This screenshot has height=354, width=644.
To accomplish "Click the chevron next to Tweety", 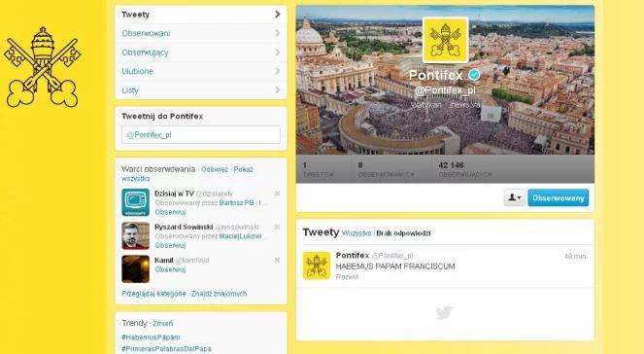I will 278,15.
